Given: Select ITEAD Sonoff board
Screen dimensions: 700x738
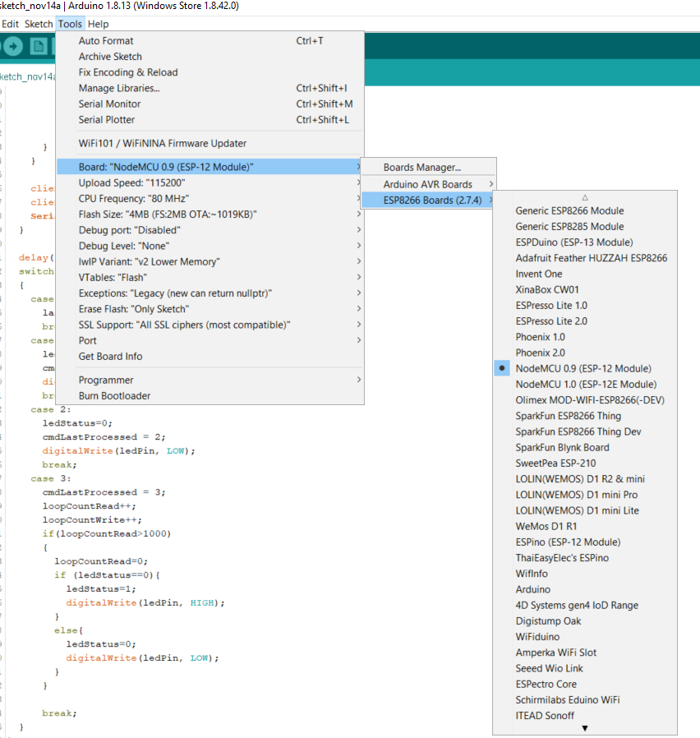Looking at the screenshot, I should click(585, 716).
